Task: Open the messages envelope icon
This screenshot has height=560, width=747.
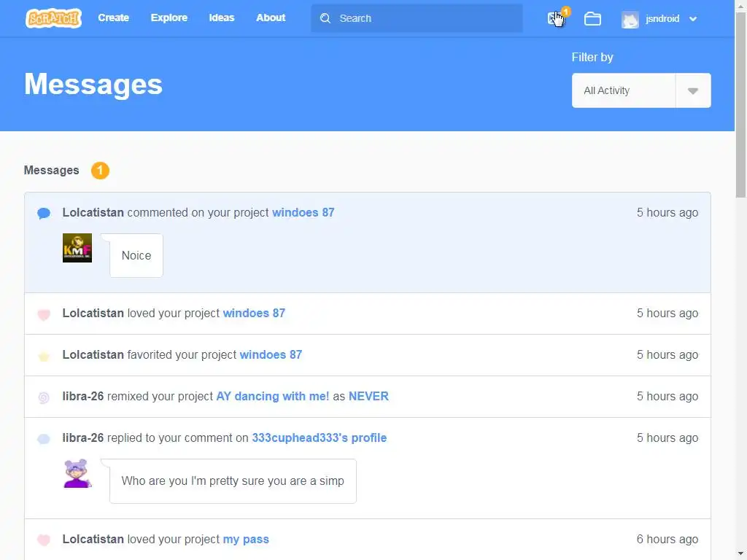Action: (x=555, y=18)
